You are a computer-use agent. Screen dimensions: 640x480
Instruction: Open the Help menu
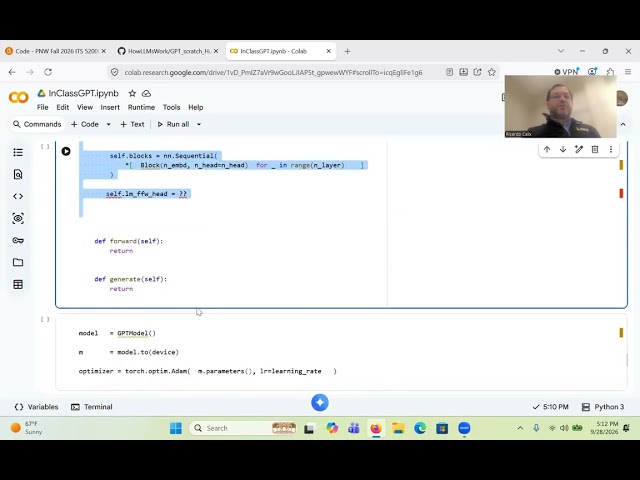pyautogui.click(x=196, y=107)
